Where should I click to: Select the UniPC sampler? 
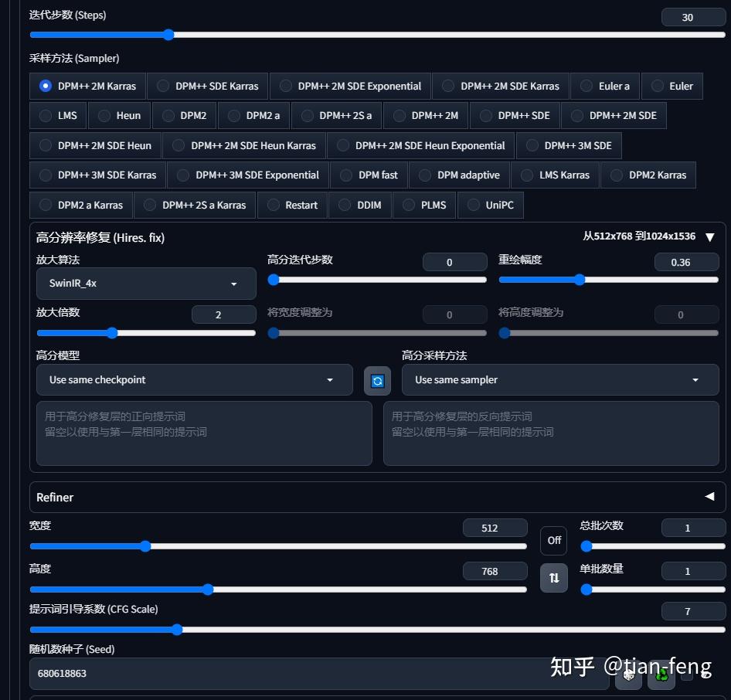[x=490, y=205]
